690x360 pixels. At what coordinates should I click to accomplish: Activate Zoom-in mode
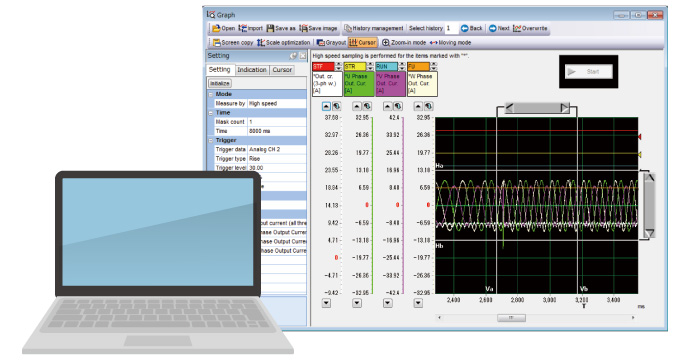point(404,43)
